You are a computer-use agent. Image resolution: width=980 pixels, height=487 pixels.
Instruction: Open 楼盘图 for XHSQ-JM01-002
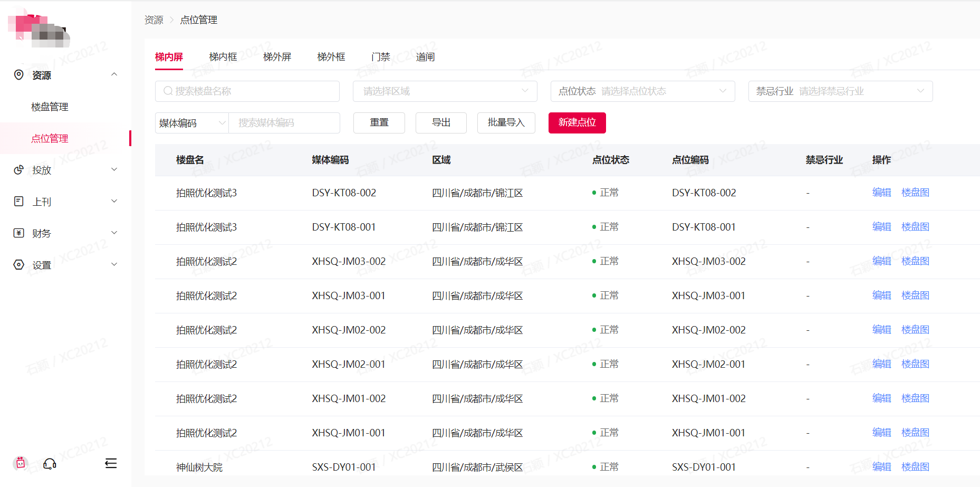tap(916, 398)
